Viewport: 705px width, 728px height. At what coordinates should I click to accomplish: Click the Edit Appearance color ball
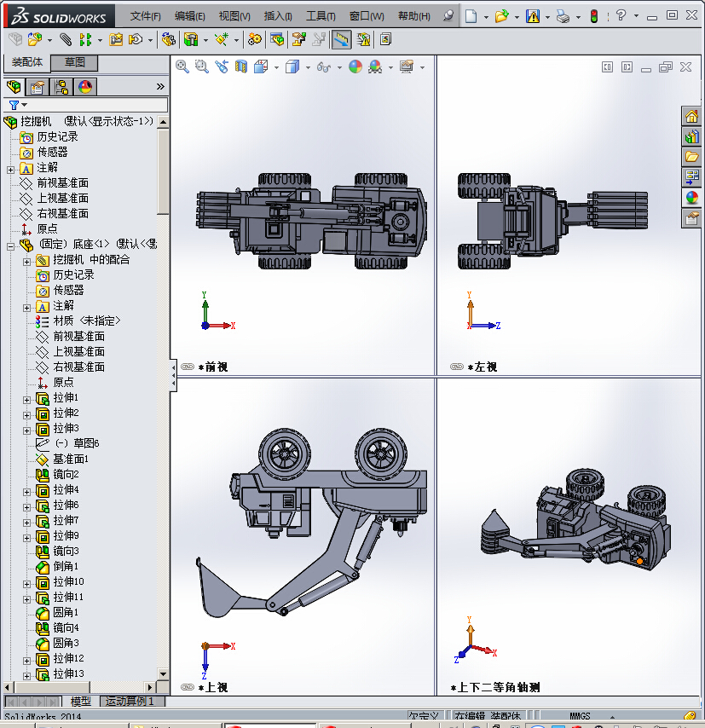pyautogui.click(x=355, y=66)
